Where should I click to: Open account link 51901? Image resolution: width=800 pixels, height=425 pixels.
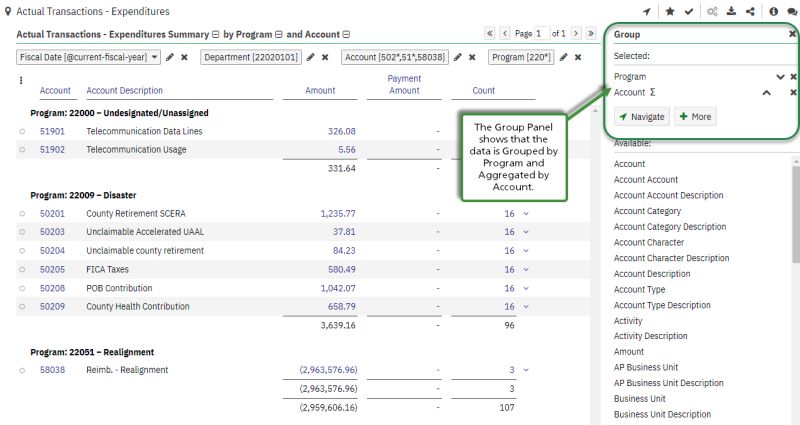pos(53,131)
